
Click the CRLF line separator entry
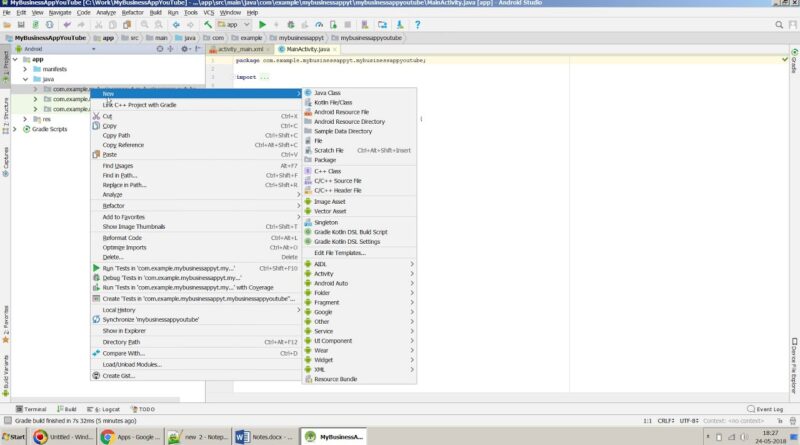point(666,421)
